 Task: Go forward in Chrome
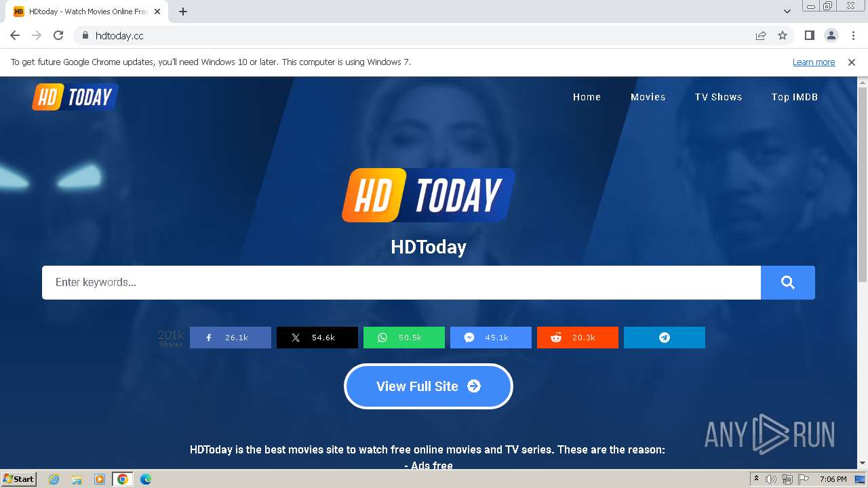coord(37,35)
